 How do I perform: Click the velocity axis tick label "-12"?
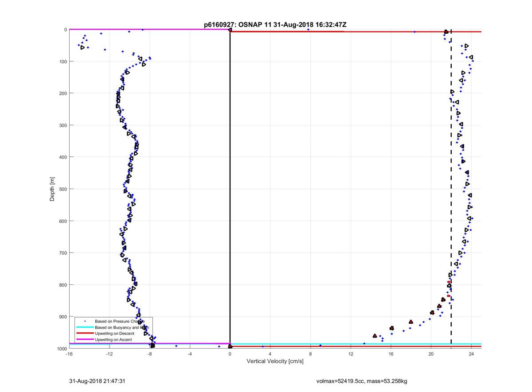click(110, 354)
